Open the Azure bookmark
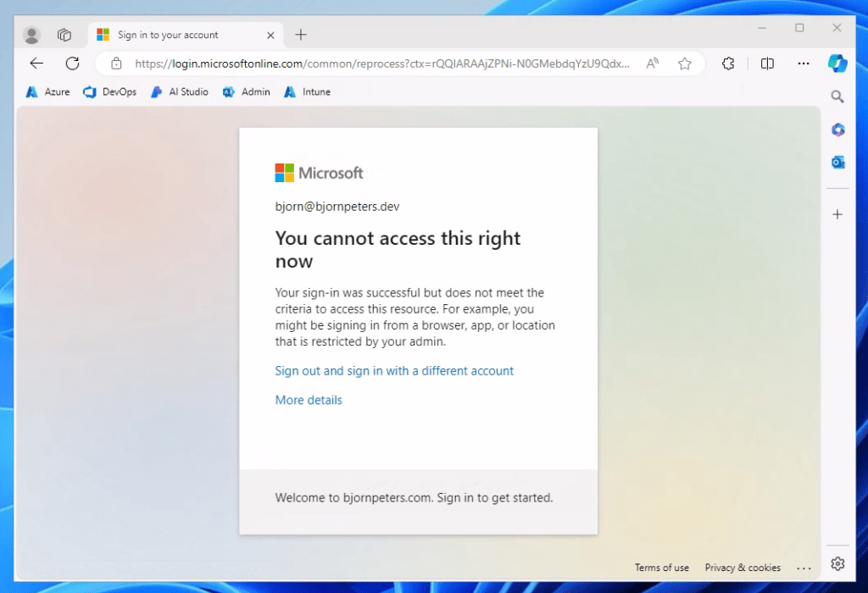 coord(48,91)
